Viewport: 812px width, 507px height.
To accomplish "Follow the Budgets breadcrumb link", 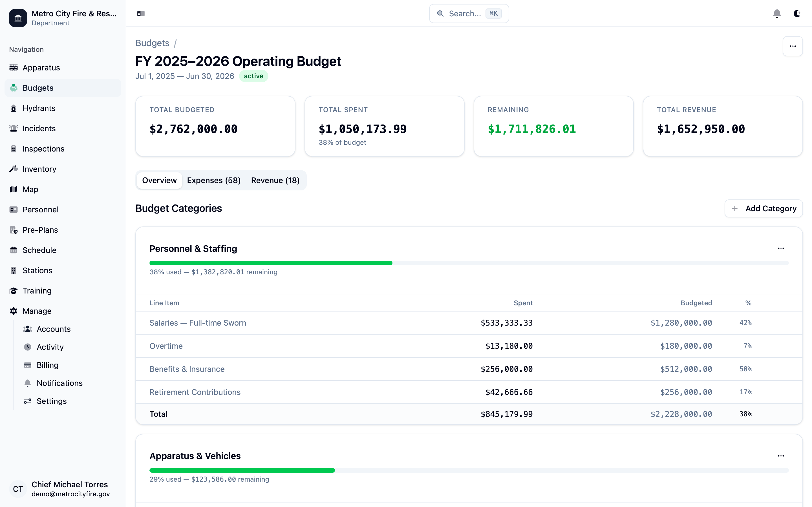I will coord(152,43).
